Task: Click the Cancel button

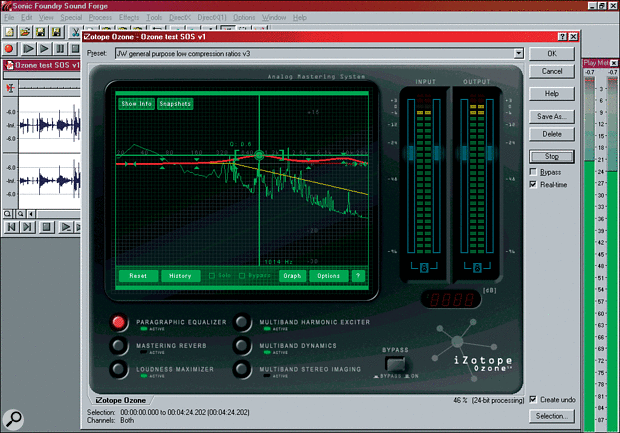Action: coord(552,71)
